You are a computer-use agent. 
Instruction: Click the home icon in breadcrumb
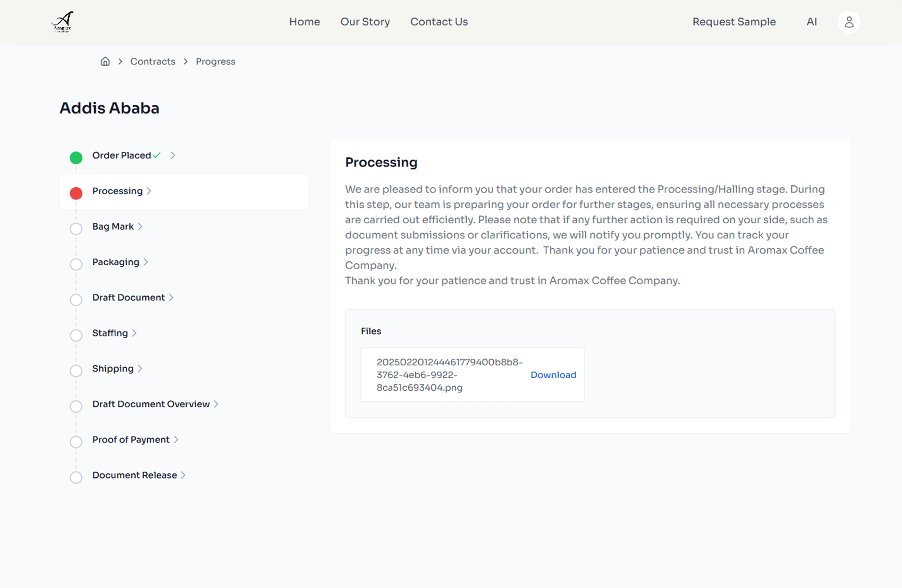[x=105, y=62]
